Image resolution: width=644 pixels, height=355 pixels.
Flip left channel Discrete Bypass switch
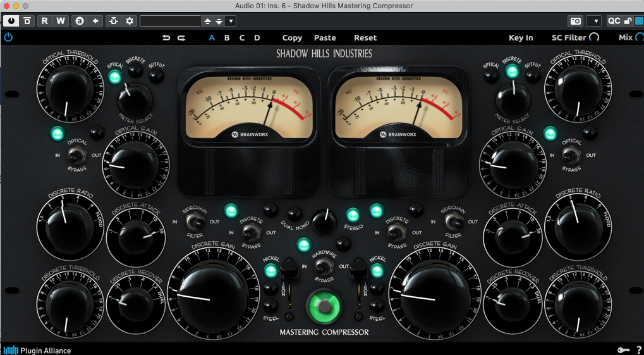point(250,232)
